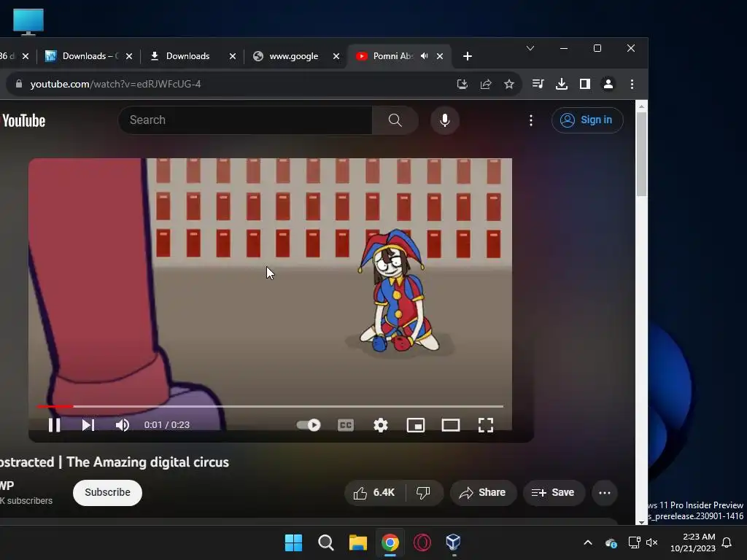
Task: Click the search magnifier button
Action: 395,120
